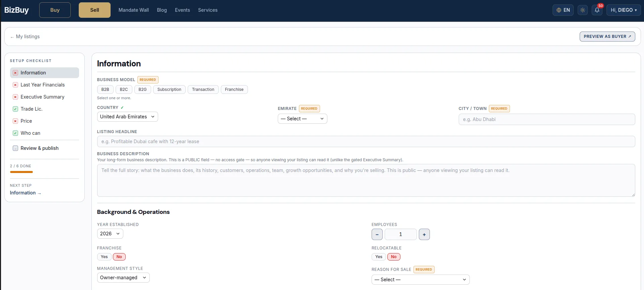The height and width of the screenshot is (290, 644).
Task: Open the Hi, DIEGO user menu
Action: (624, 10)
